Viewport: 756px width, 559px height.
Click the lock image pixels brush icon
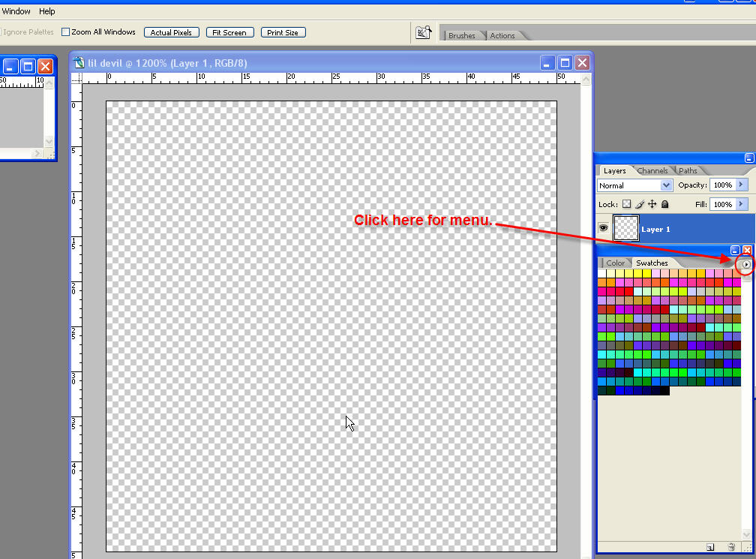639,204
